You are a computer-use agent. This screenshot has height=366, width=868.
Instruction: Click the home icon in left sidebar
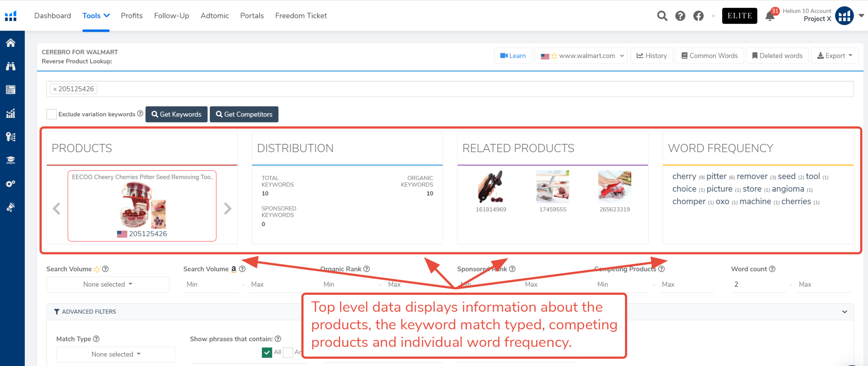(x=11, y=43)
